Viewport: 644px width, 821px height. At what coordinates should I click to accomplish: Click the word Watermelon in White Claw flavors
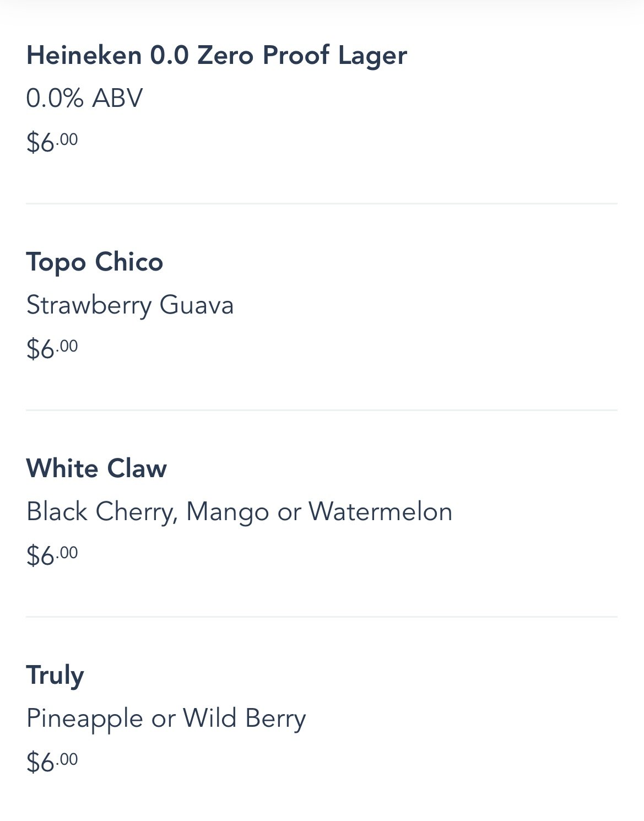(381, 511)
